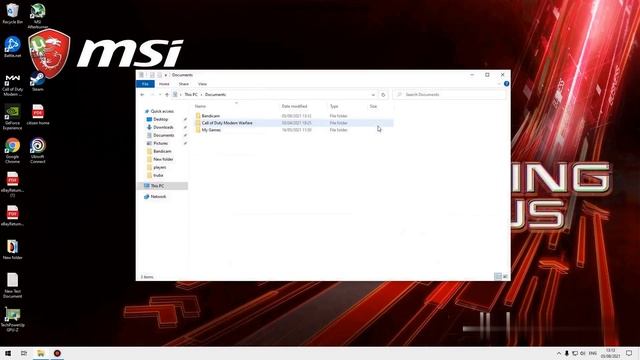
Task: Go to Pictures in navigation pane
Action: tap(160, 143)
